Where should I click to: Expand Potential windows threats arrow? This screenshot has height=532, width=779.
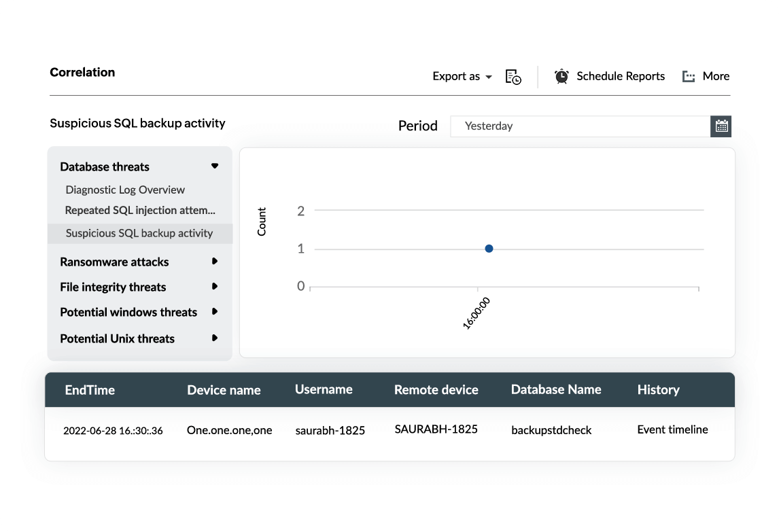215,312
